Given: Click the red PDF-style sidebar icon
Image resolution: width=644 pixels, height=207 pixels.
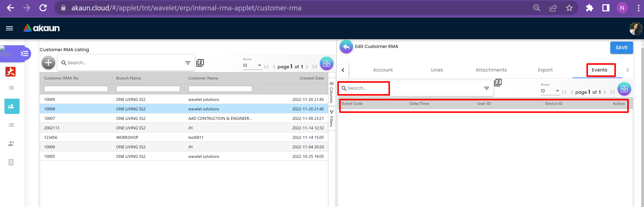Looking at the screenshot, I should tap(10, 72).
